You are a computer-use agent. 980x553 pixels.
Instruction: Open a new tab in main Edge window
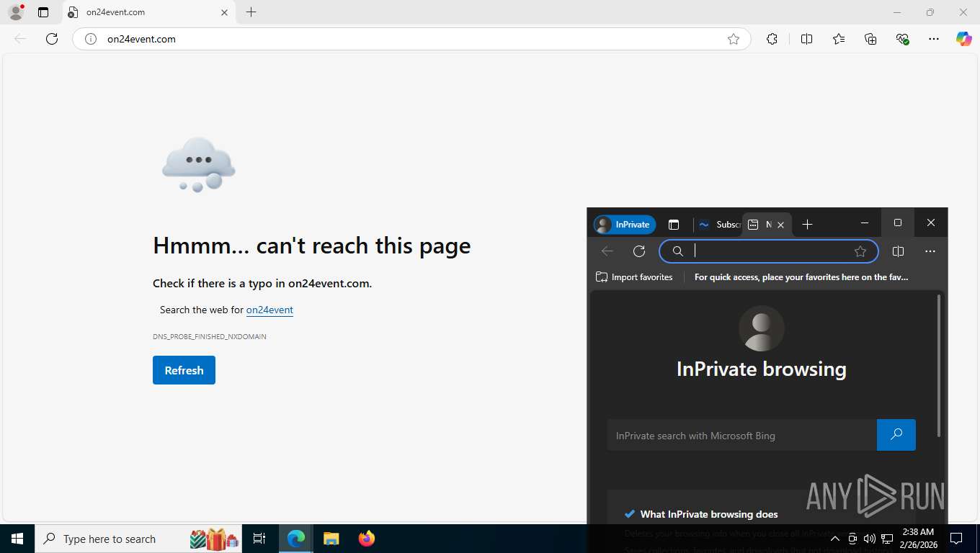click(x=251, y=12)
